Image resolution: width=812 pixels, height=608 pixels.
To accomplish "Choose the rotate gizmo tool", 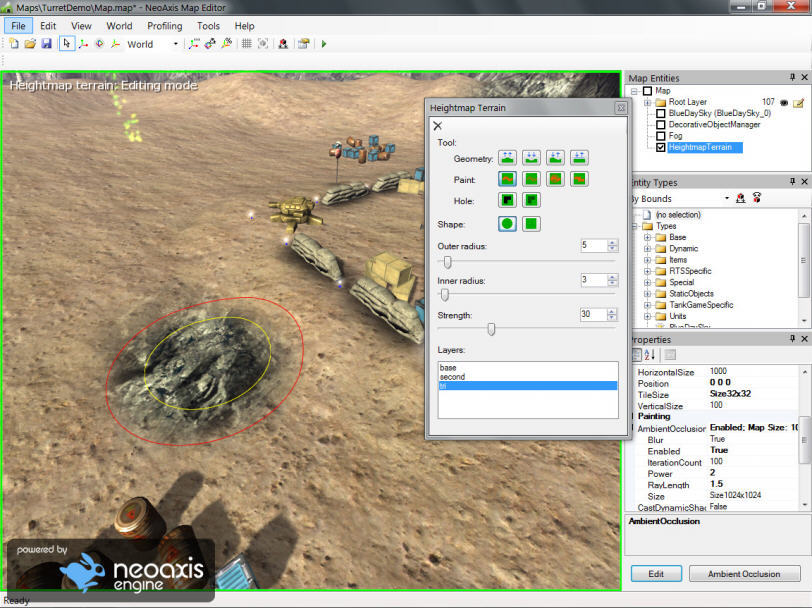I will coord(99,44).
